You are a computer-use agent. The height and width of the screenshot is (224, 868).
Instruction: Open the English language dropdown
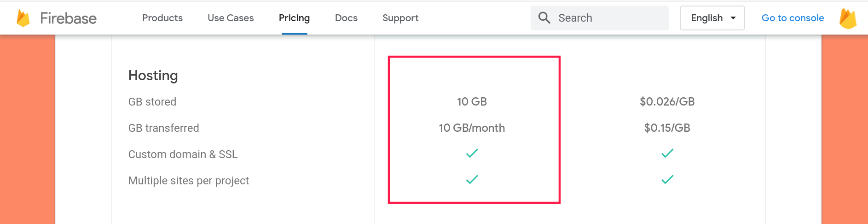click(712, 18)
